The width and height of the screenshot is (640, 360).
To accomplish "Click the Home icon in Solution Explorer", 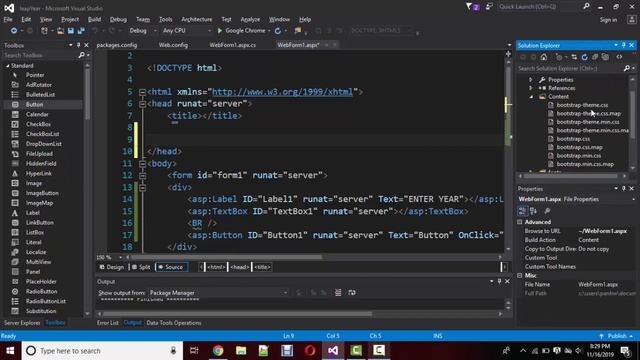I will pos(544,57).
